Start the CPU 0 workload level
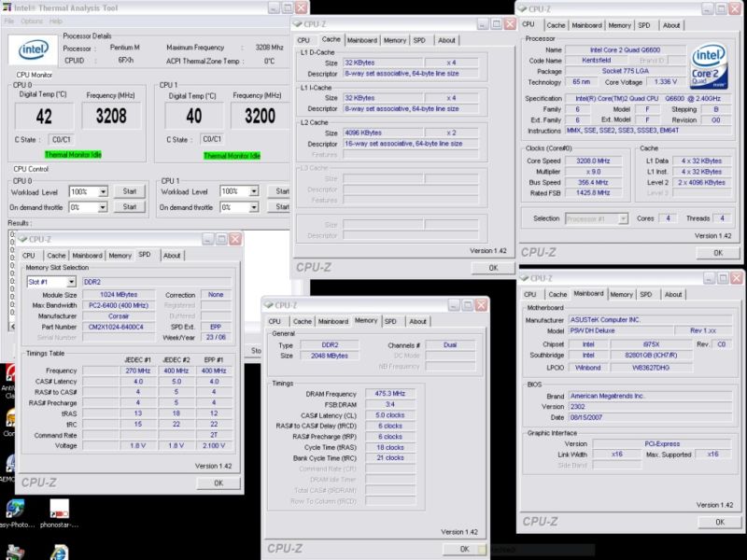 pyautogui.click(x=130, y=191)
